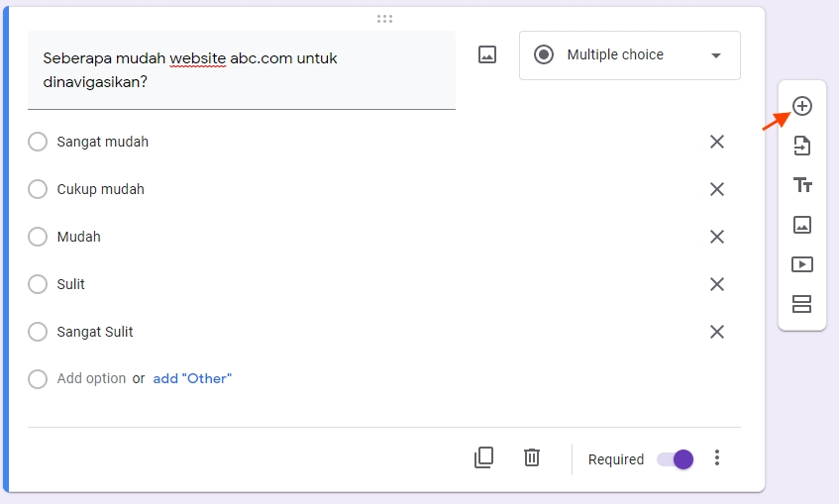This screenshot has width=839, height=504.
Task: Select the "Sulit" radio option
Action: click(x=38, y=284)
